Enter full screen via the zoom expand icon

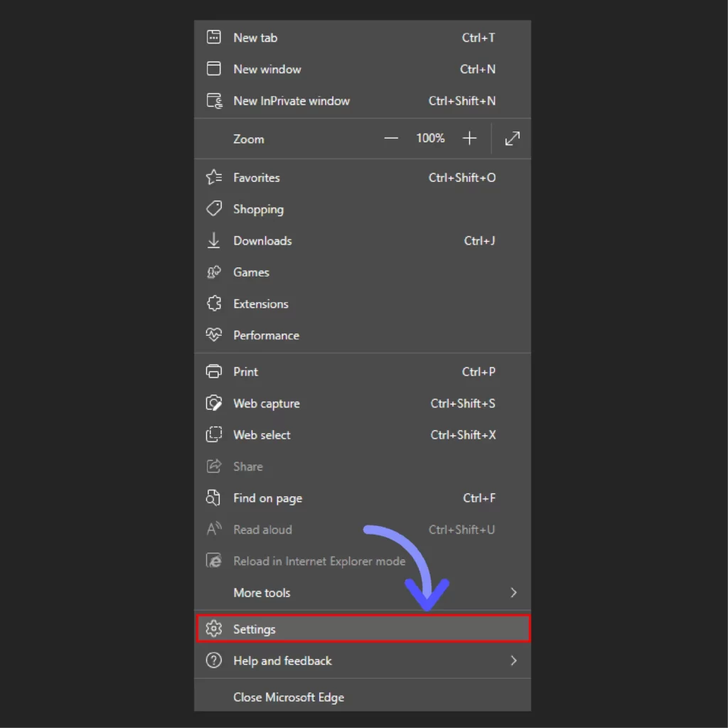[513, 139]
